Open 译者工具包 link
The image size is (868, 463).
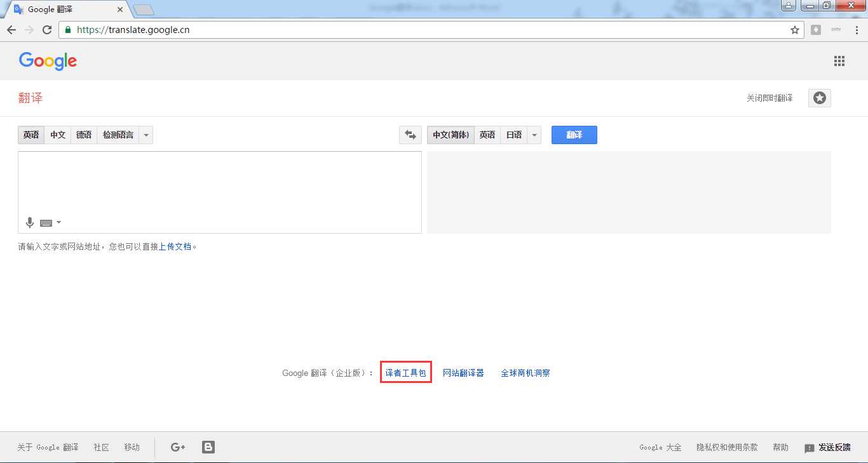click(x=406, y=373)
